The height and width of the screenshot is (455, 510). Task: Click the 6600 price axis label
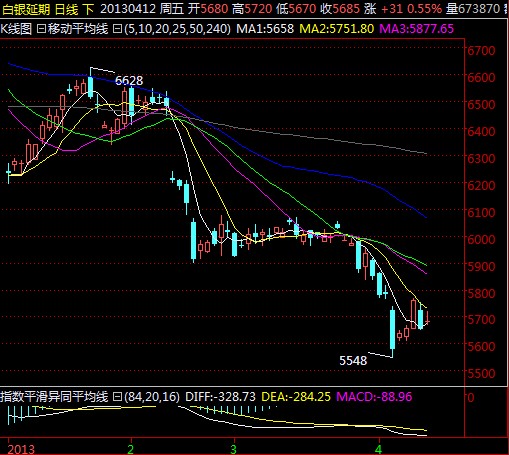coord(481,77)
